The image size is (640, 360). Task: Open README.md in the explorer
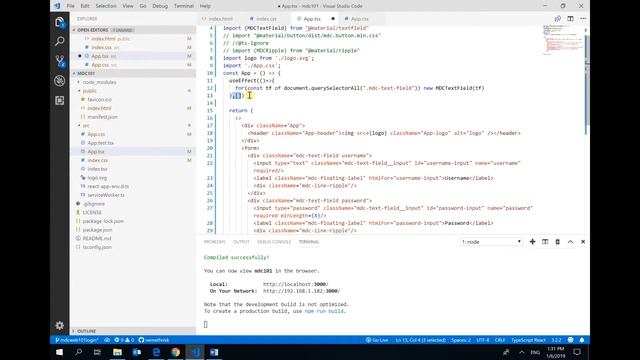click(97, 238)
